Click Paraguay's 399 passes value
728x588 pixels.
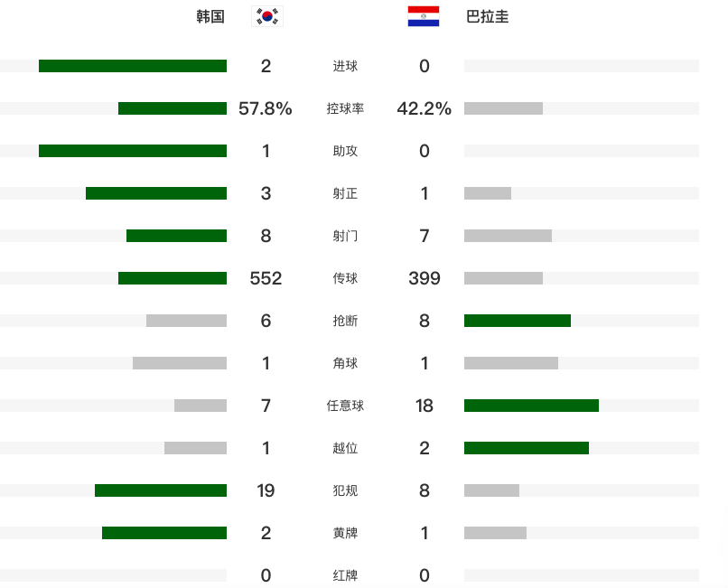pos(424,278)
